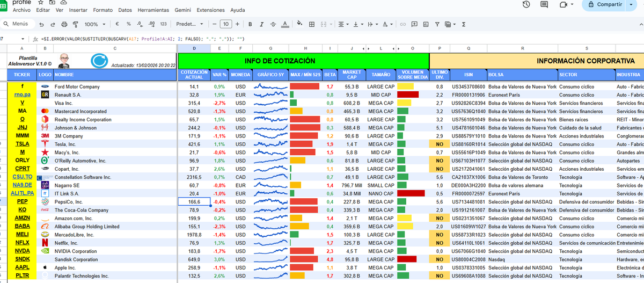Open the Predet... font dropdown

click(190, 24)
